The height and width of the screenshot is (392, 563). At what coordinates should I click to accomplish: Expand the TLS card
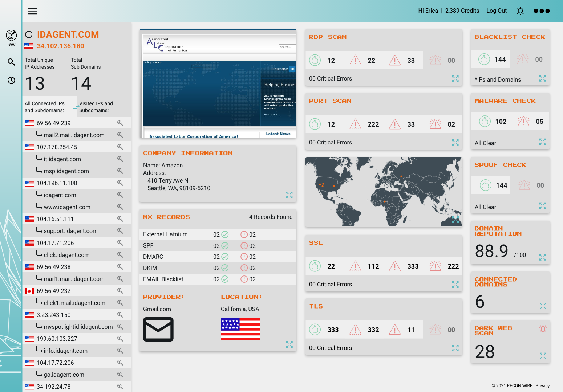click(x=455, y=348)
